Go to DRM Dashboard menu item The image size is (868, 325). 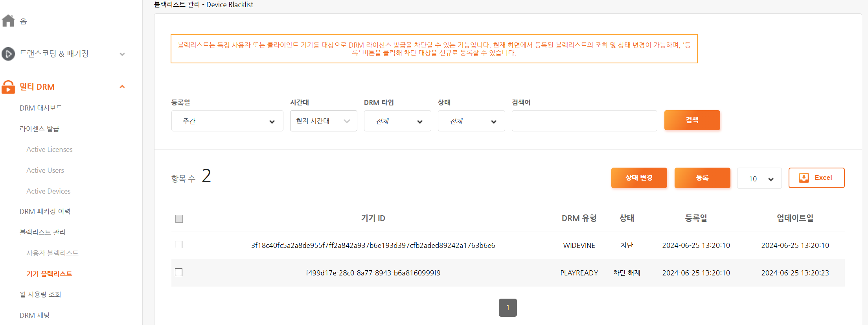point(41,108)
